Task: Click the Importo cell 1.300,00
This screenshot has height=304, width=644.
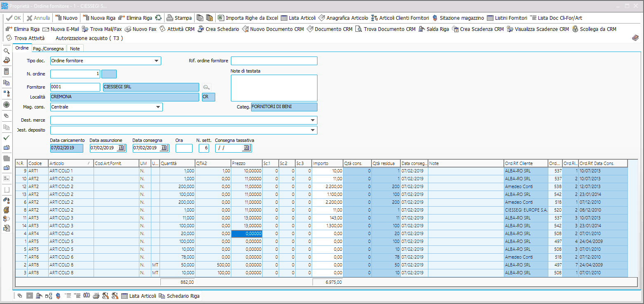Action: click(327, 226)
